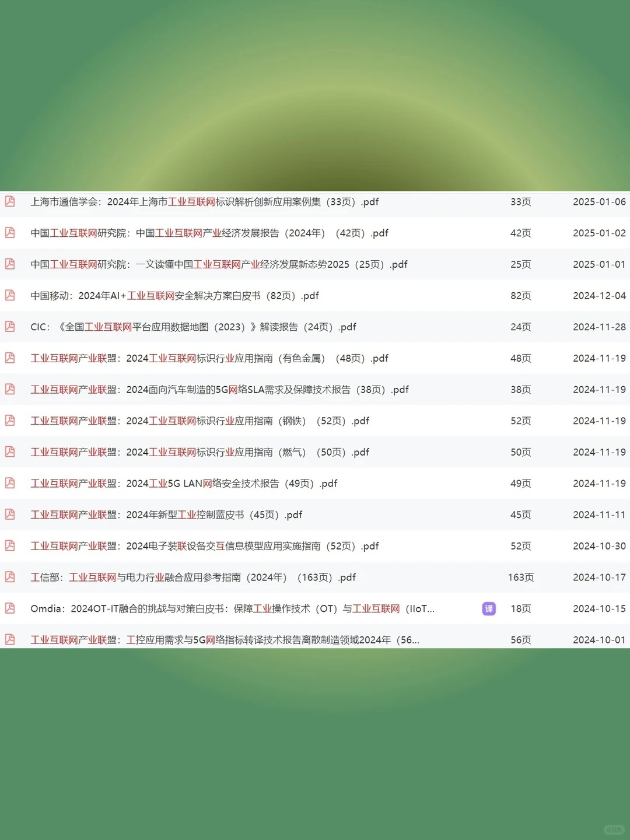Click the purple 译 translation badge
The image size is (630, 840).
pyautogui.click(x=489, y=608)
